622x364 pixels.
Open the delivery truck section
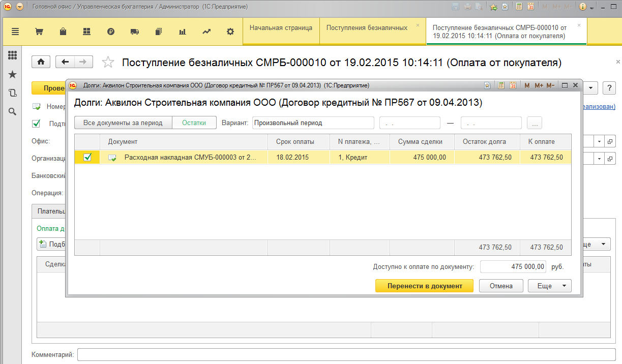[135, 32]
